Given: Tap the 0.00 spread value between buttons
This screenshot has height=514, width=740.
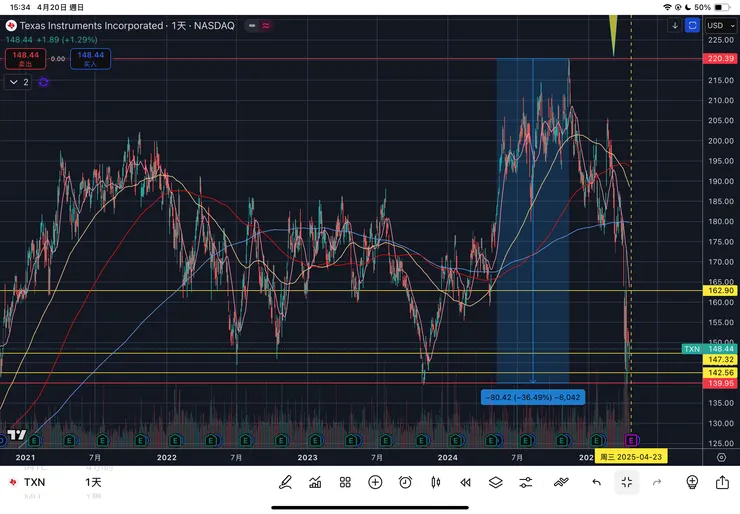Looking at the screenshot, I should click(x=58, y=59).
